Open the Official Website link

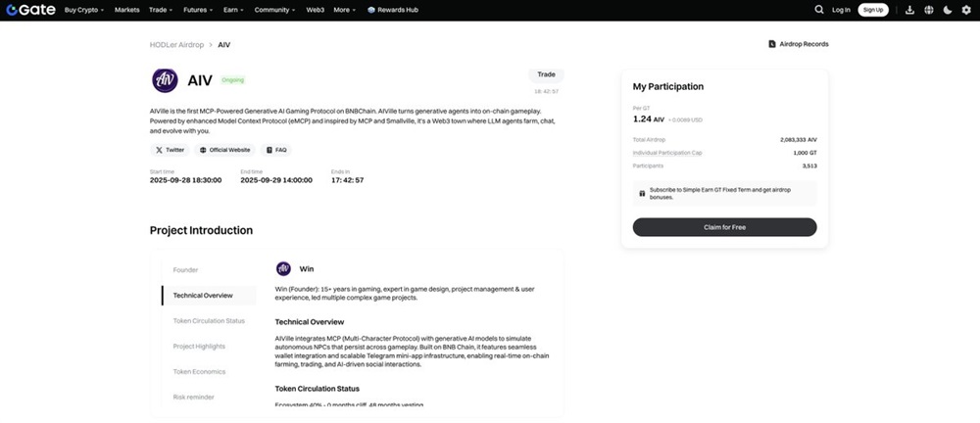point(225,150)
